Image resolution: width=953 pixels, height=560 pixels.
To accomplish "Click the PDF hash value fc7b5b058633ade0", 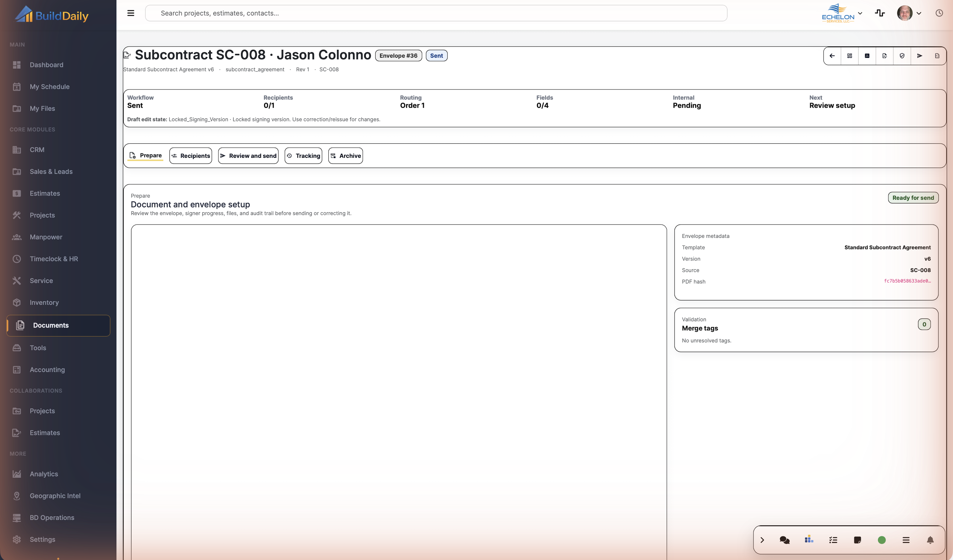I will click(907, 281).
